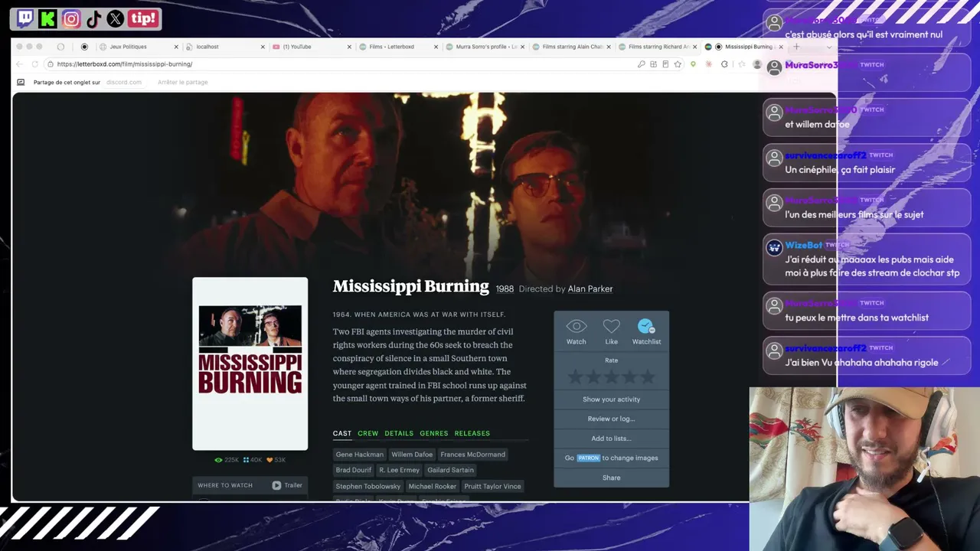Viewport: 980px width, 551px height.
Task: Open R. Lee Ermey's cast page
Action: pos(400,470)
